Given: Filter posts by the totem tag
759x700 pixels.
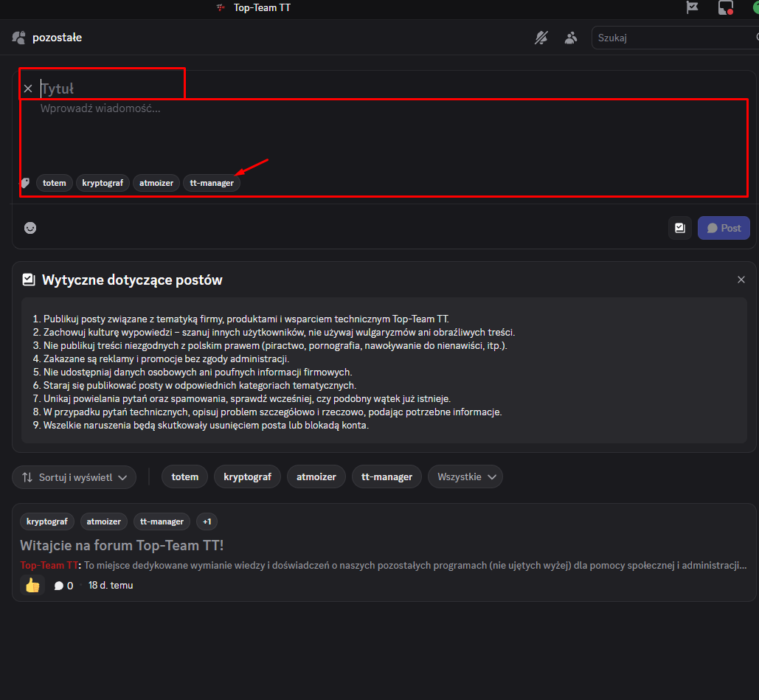Looking at the screenshot, I should [185, 477].
